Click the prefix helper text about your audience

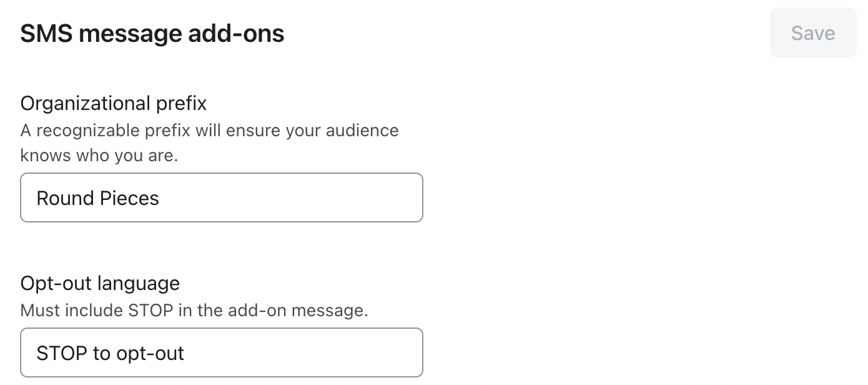(210, 142)
